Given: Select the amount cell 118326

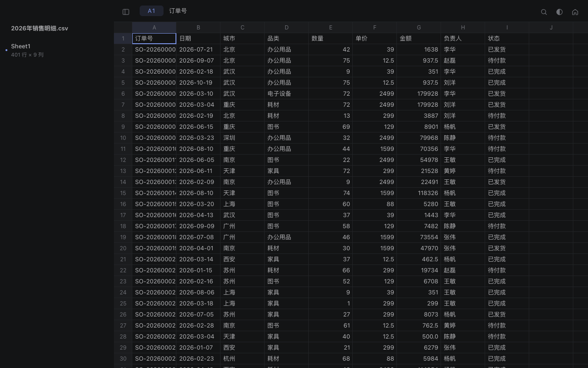Looking at the screenshot, I should (x=419, y=193).
